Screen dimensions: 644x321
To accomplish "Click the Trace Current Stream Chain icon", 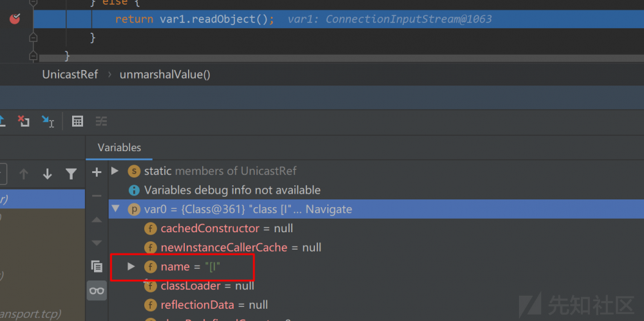I will click(x=101, y=121).
